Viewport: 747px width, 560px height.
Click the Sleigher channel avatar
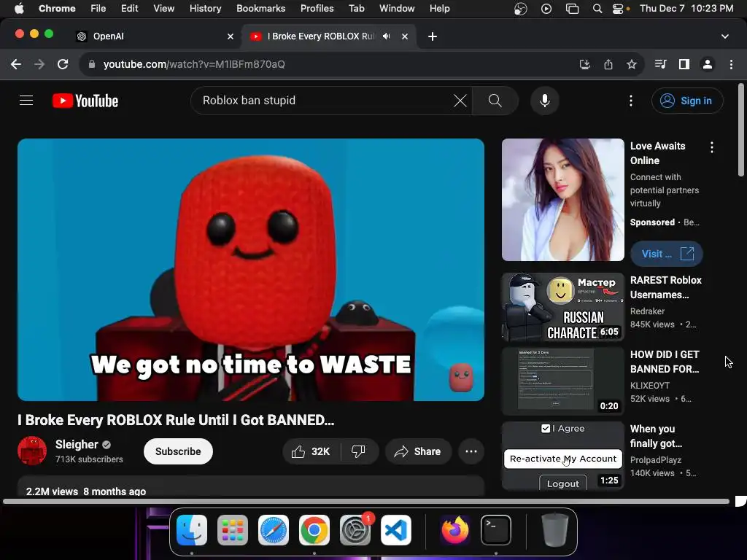coord(32,451)
